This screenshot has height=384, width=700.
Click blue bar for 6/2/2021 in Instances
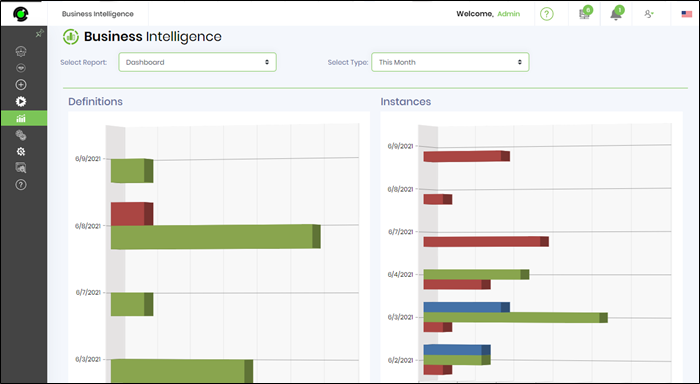[x=457, y=350]
